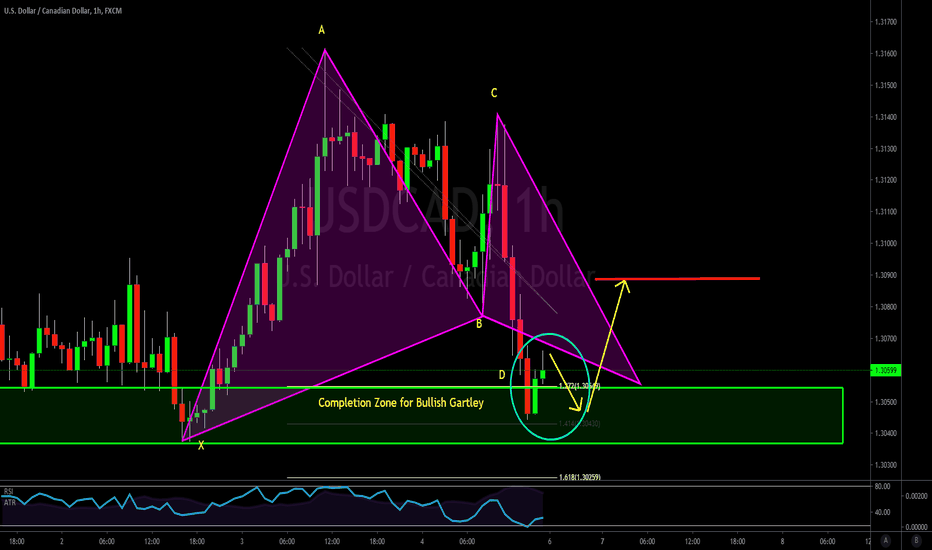Click price axis value 1.31600

coord(885,54)
